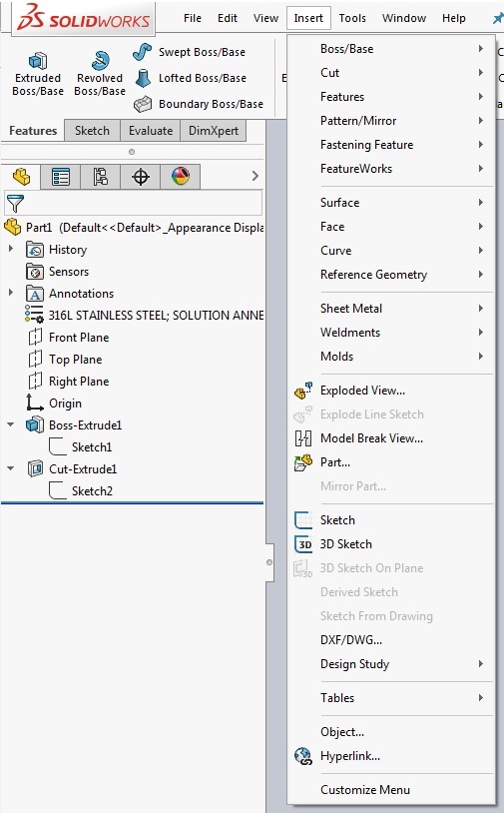504x813 pixels.
Task: Select Sketch2 under Cut-Extrude1
Action: tap(80, 491)
